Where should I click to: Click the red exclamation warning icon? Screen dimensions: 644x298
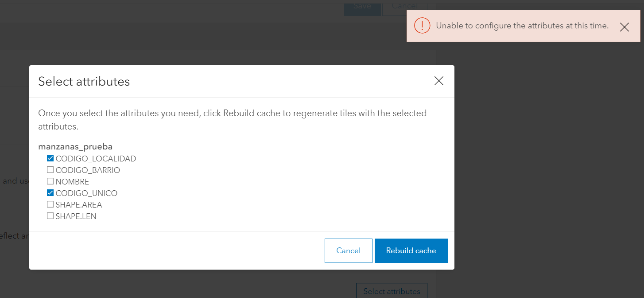pyautogui.click(x=422, y=25)
